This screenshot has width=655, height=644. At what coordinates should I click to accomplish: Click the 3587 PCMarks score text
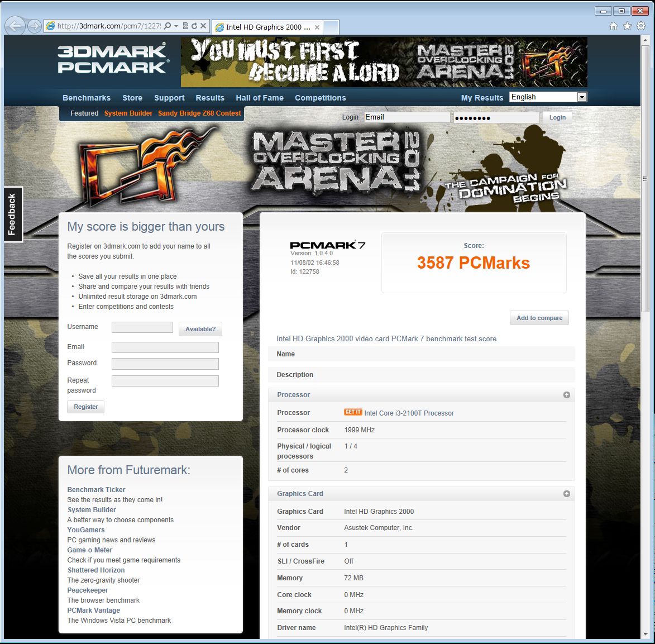474,263
